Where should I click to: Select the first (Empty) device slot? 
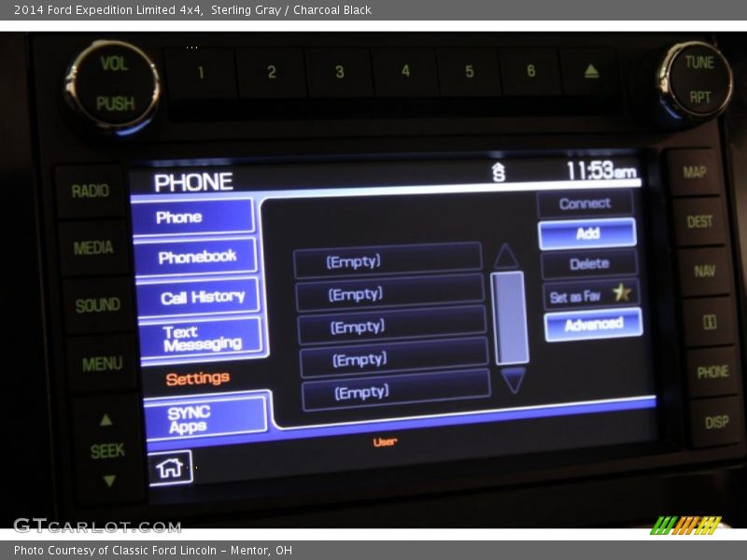pyautogui.click(x=388, y=260)
